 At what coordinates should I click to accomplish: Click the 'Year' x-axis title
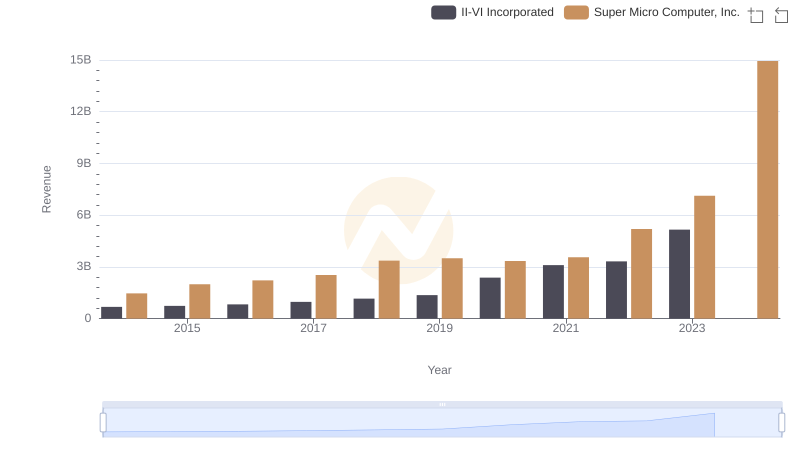pyautogui.click(x=439, y=370)
